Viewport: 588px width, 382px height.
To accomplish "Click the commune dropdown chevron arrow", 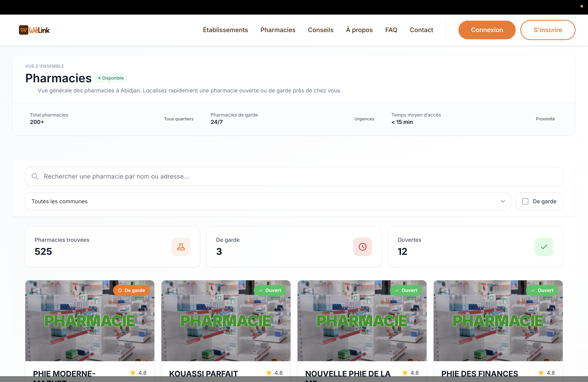I will coord(503,201).
